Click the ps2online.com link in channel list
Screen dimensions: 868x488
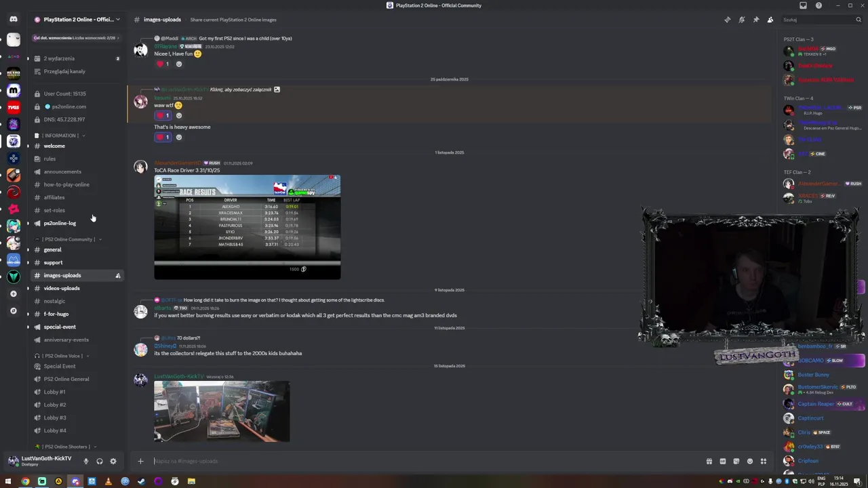pos(76,106)
